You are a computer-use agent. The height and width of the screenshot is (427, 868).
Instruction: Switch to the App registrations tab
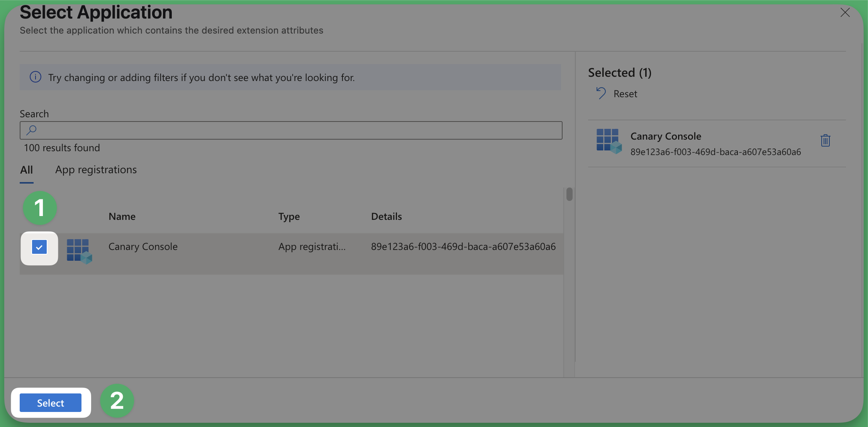(x=96, y=170)
